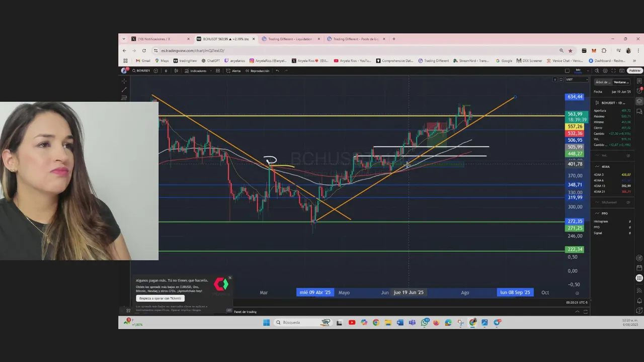The image size is (644, 362).
Task: Open the tab search dropdown arrow
Action: (x=124, y=39)
